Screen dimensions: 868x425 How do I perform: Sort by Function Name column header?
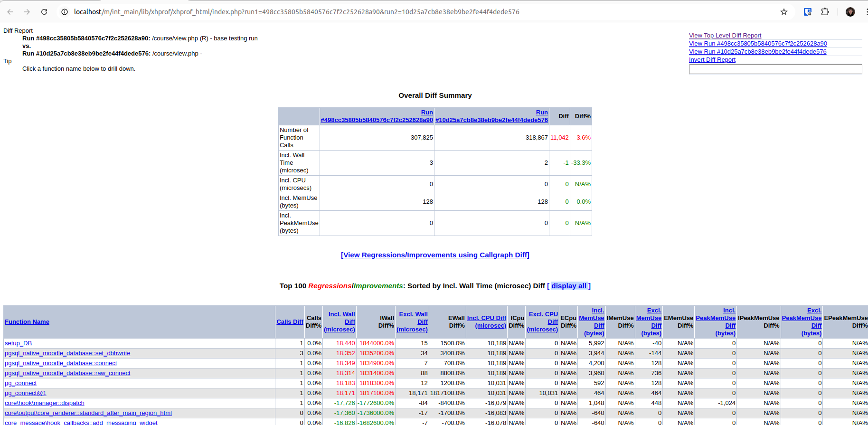(27, 322)
